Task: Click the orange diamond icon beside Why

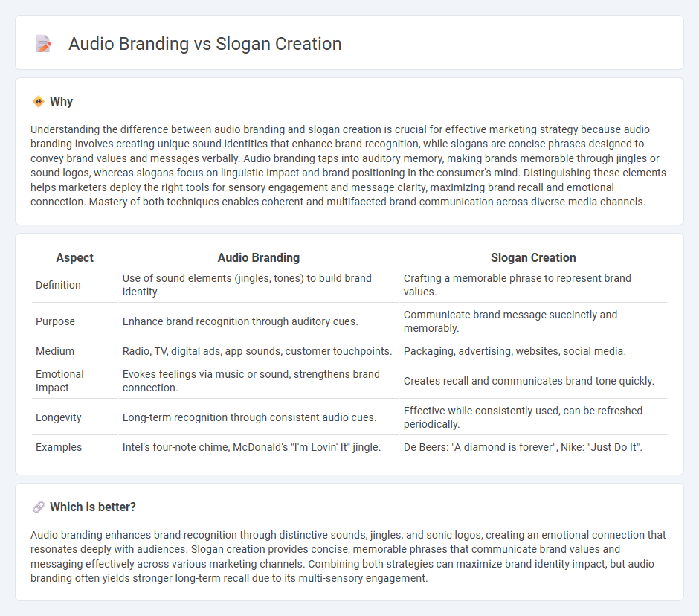Action: [x=39, y=102]
